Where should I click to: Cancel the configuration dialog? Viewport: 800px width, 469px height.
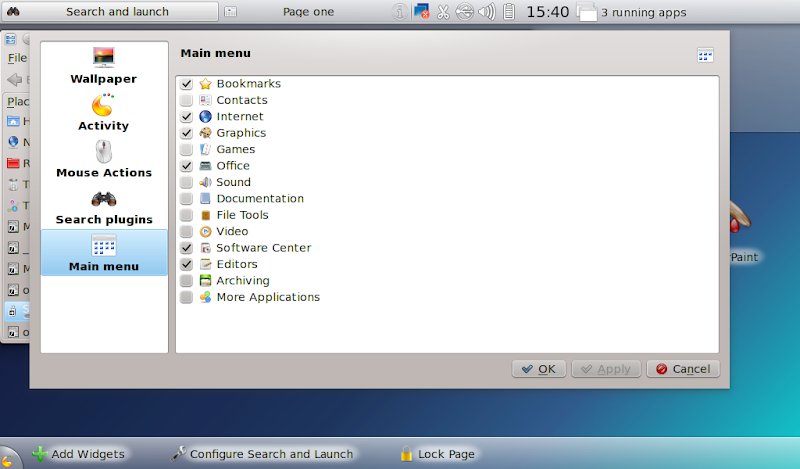(683, 368)
